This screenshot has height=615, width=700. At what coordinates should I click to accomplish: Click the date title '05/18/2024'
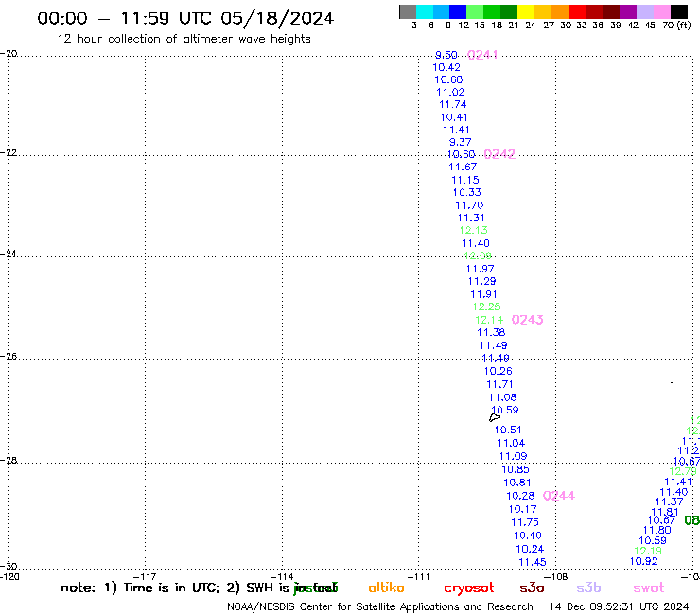click(277, 18)
